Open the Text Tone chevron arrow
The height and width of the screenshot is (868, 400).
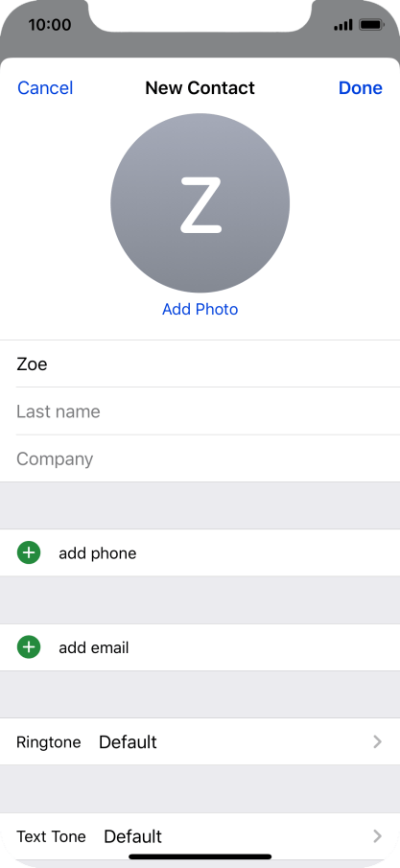pos(377,836)
